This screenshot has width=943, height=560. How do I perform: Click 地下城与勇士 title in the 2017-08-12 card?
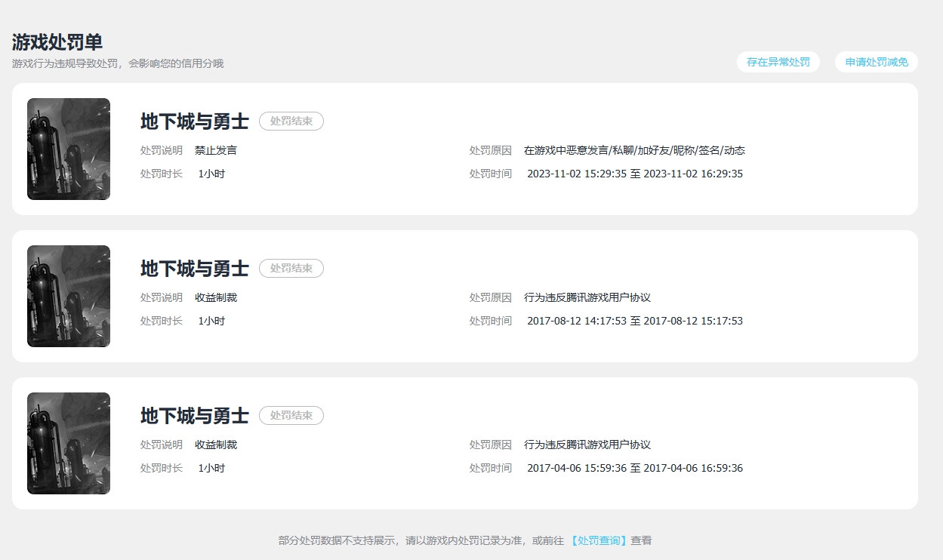[194, 268]
